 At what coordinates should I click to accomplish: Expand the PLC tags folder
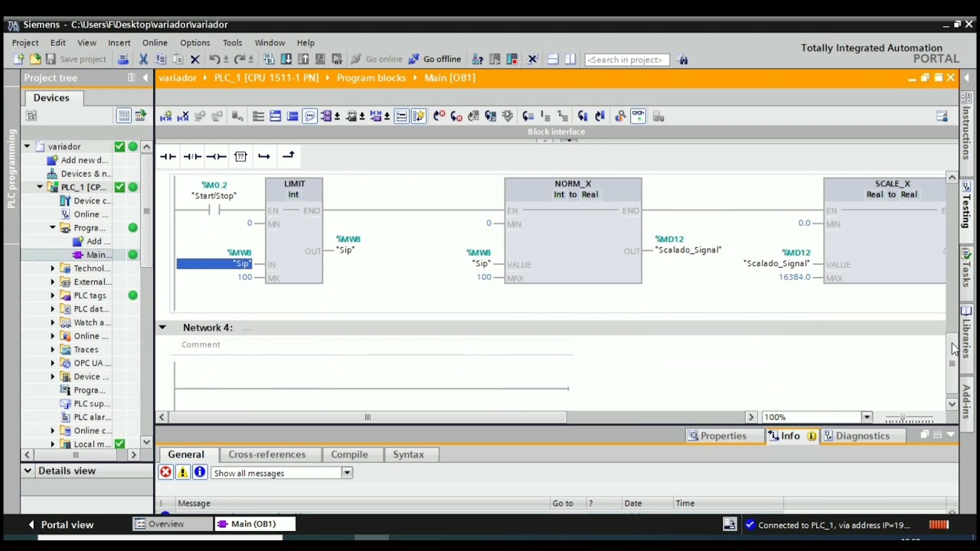point(53,295)
